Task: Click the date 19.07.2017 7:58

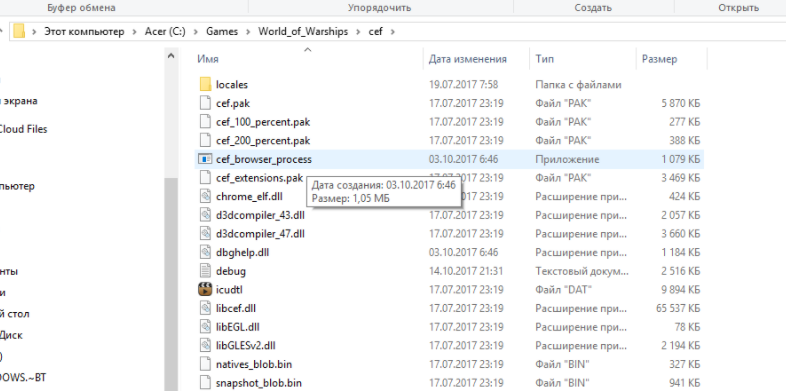Action: click(463, 84)
